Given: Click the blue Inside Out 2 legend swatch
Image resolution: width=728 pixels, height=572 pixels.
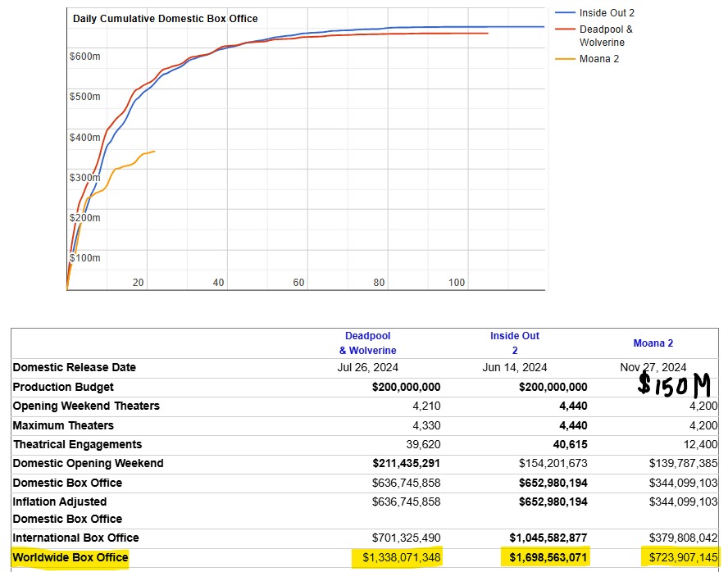Looking at the screenshot, I should (x=565, y=13).
